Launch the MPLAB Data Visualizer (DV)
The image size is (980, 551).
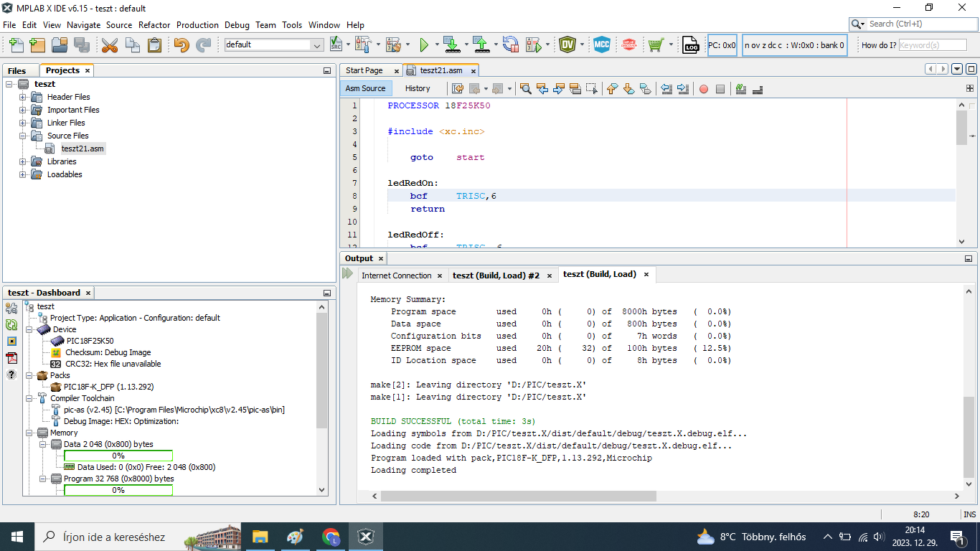pyautogui.click(x=567, y=45)
